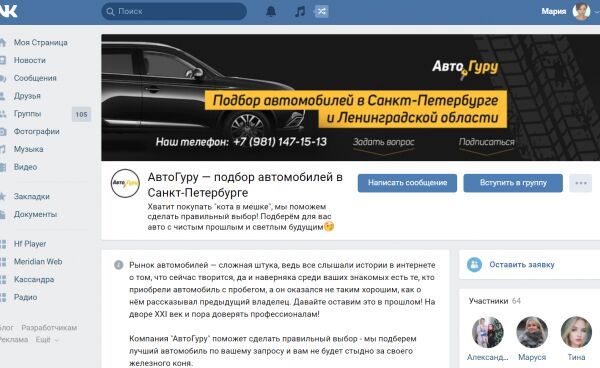Click the Meridian Web grid icon
The image size is (600, 368).
click(x=3, y=262)
